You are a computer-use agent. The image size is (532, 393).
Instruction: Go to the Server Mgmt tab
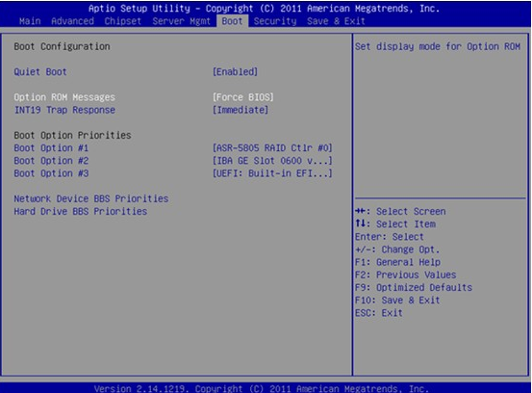pyautogui.click(x=181, y=21)
